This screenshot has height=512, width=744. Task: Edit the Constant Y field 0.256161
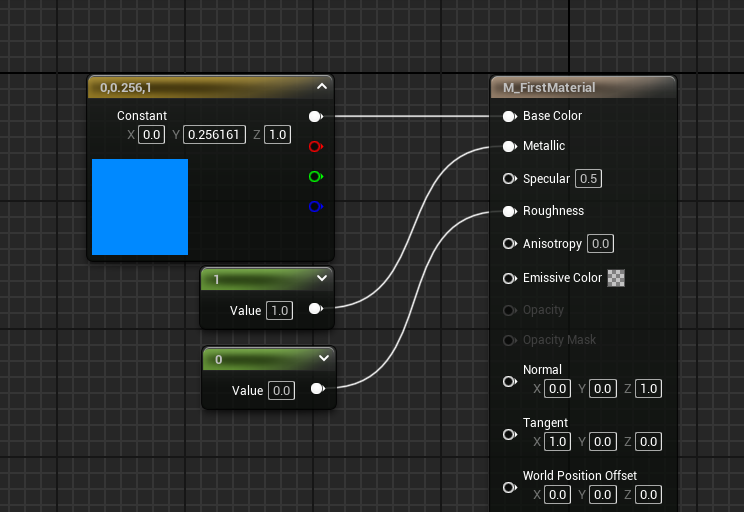[214, 135]
